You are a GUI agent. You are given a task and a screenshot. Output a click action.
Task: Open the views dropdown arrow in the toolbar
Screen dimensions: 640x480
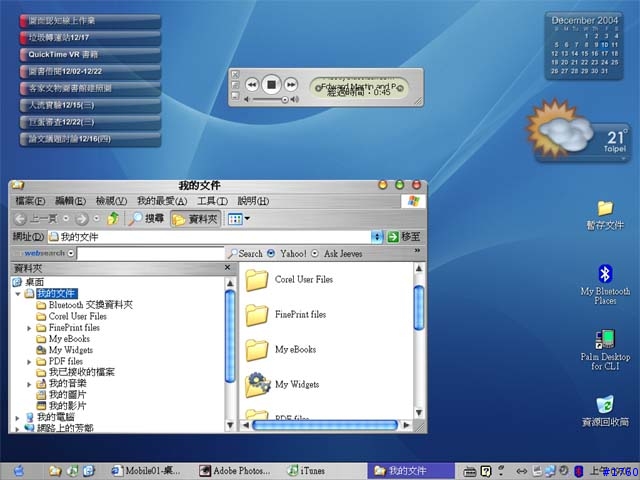coord(247,219)
